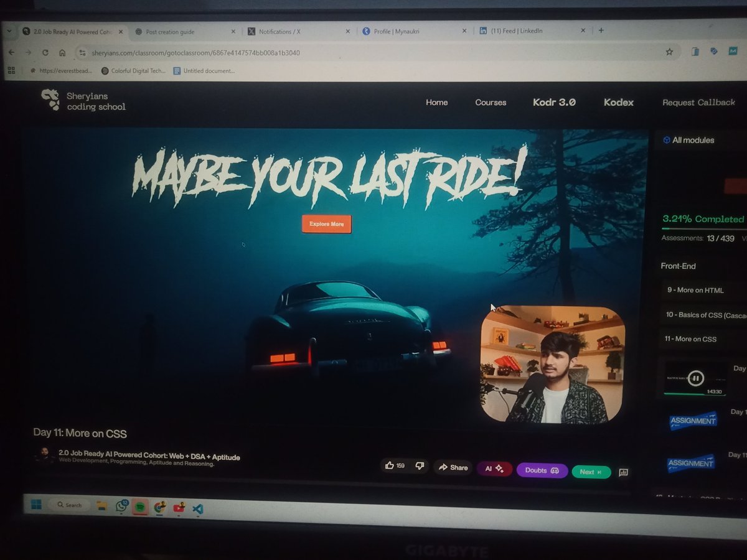The height and width of the screenshot is (560, 747).
Task: Open the second Assignment thumbnail
Action: [691, 464]
